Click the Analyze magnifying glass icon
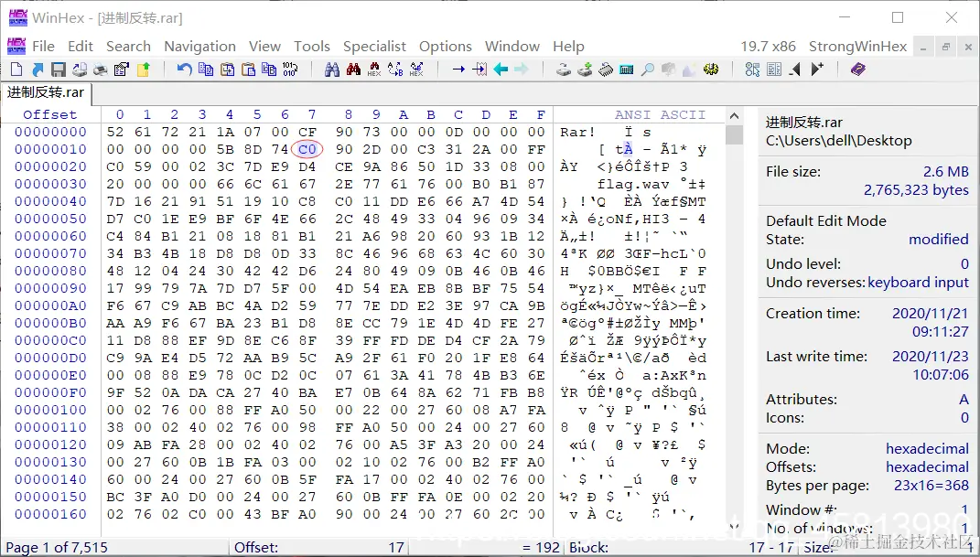This screenshot has width=980, height=557. 648,70
